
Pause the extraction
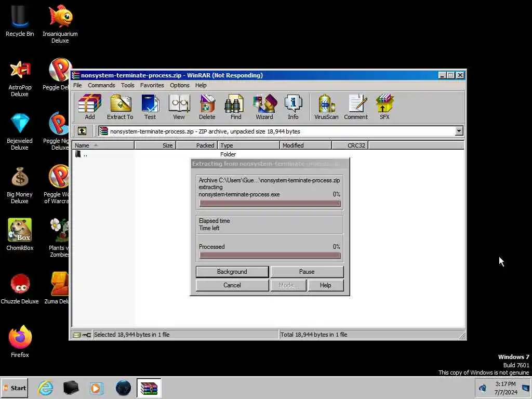point(307,272)
